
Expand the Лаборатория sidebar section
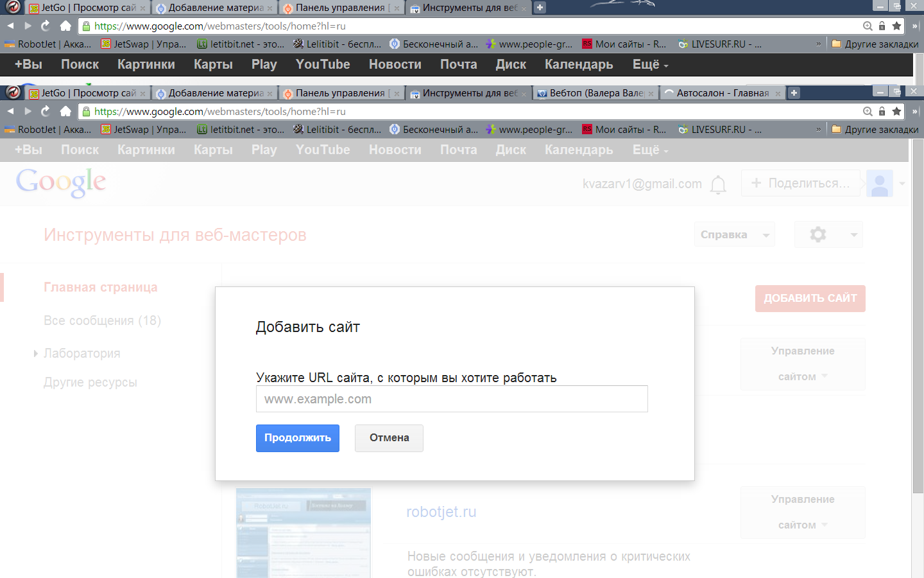pos(36,353)
